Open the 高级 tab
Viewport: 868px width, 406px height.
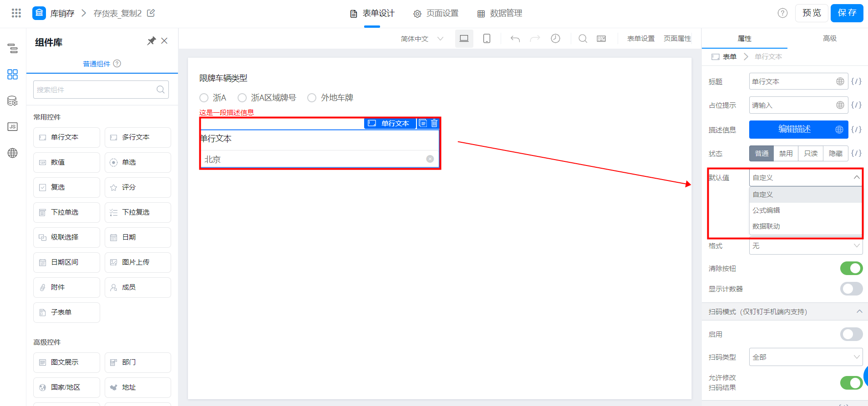[830, 39]
